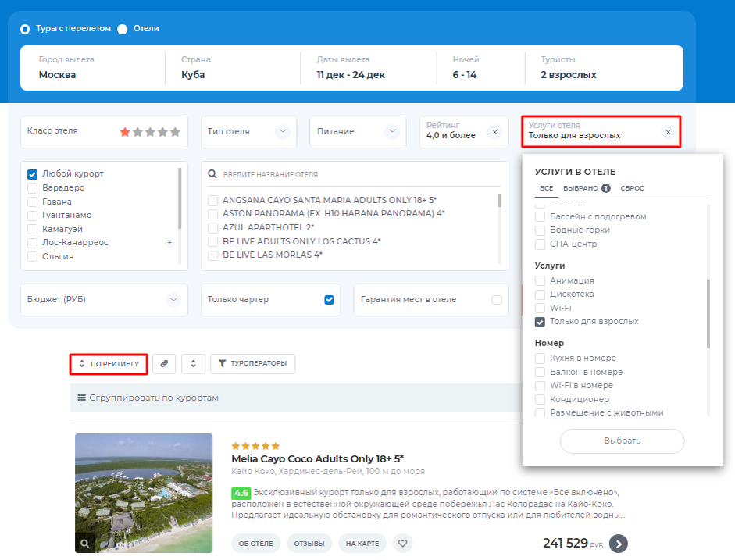Check Be Live Las Morlas 4* hotel
This screenshot has width=735, height=560.
click(x=212, y=255)
